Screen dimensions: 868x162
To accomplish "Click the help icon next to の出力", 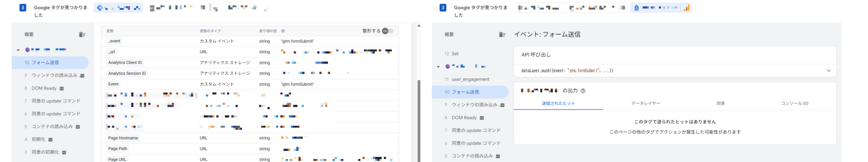I will (x=583, y=91).
